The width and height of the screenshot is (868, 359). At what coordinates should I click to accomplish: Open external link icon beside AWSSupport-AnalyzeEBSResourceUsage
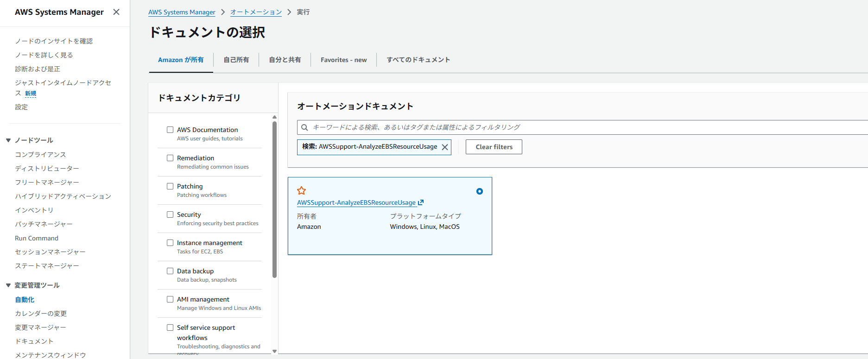(x=421, y=202)
